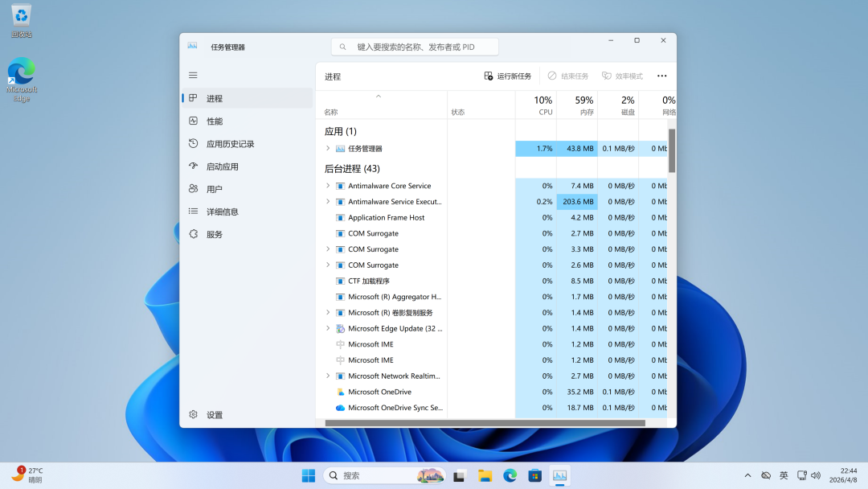This screenshot has width=868, height=489.
Task: Sort by the Name (名称) column header
Action: point(382,105)
